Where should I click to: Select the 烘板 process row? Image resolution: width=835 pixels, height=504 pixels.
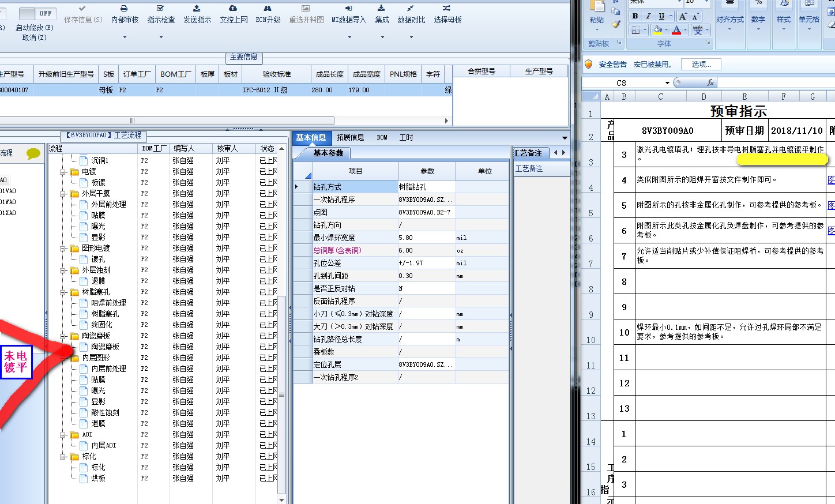pos(98,478)
